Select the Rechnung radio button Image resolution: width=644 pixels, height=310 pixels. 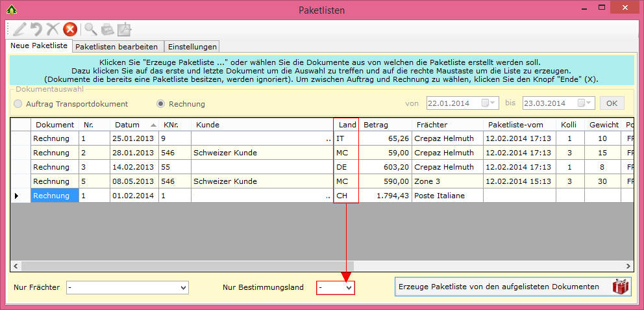click(162, 104)
